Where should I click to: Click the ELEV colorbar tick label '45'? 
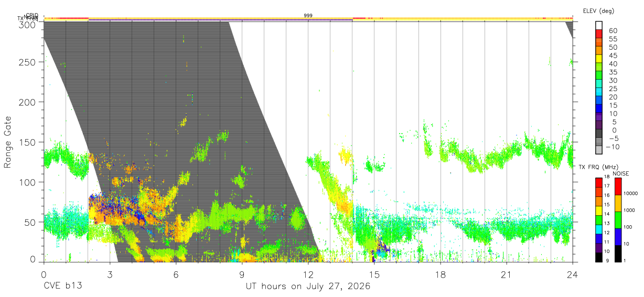coord(613,56)
